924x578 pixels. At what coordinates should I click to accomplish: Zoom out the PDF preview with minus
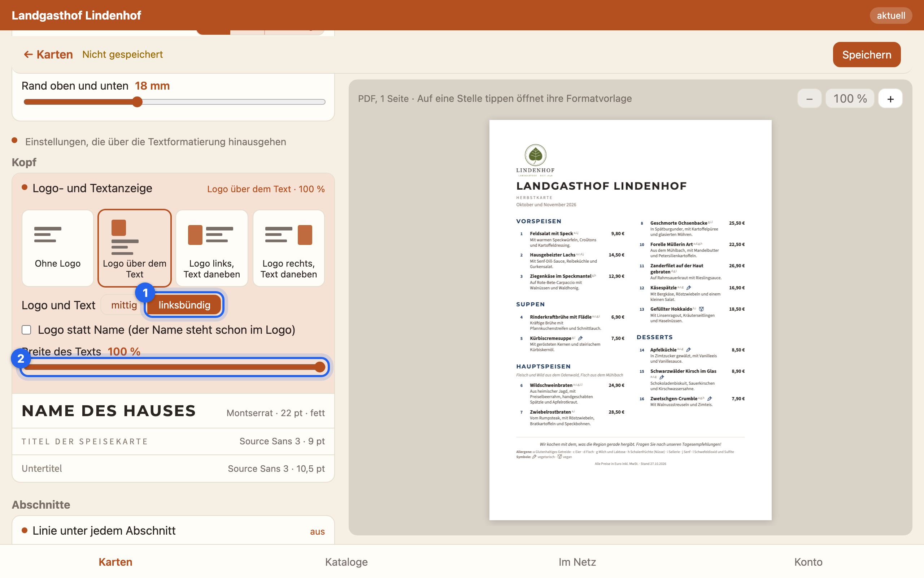(x=809, y=99)
